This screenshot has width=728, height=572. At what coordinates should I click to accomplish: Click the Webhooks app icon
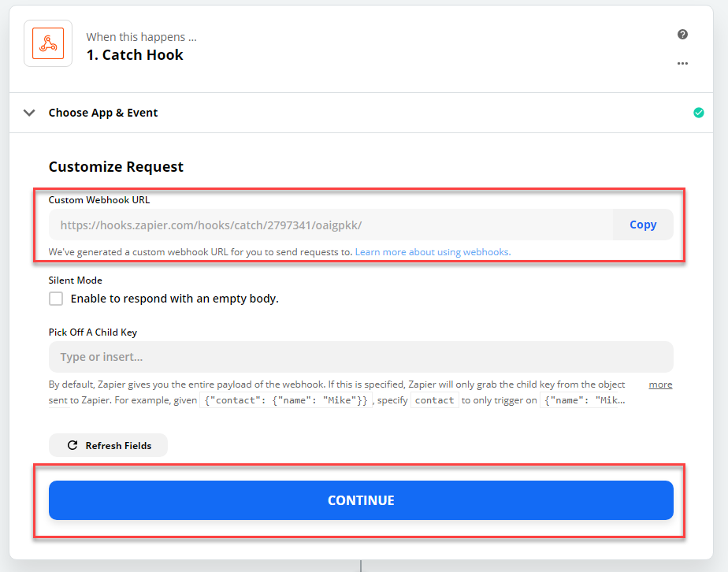pos(48,43)
